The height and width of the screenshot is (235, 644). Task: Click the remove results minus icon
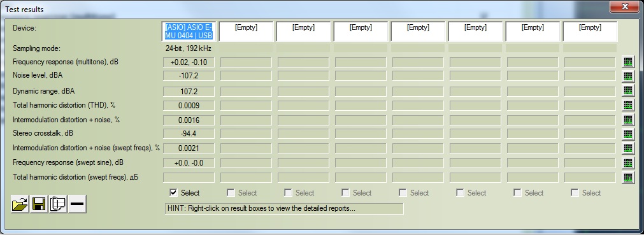pos(77,204)
